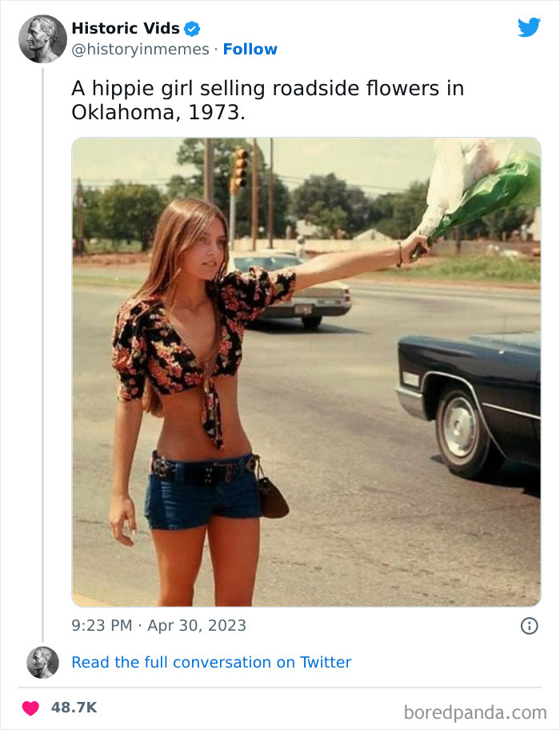
Task: Click the vertical thread line under the avatar
Action: (42, 355)
